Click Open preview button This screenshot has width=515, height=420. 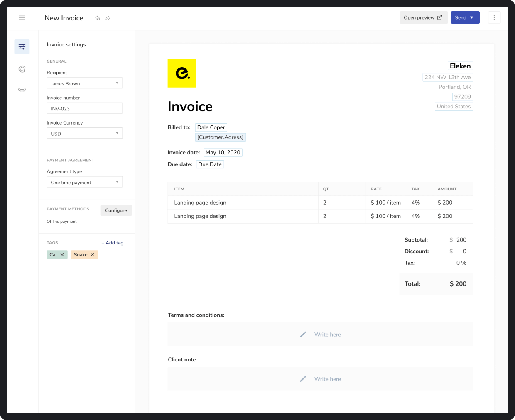pyautogui.click(x=424, y=17)
